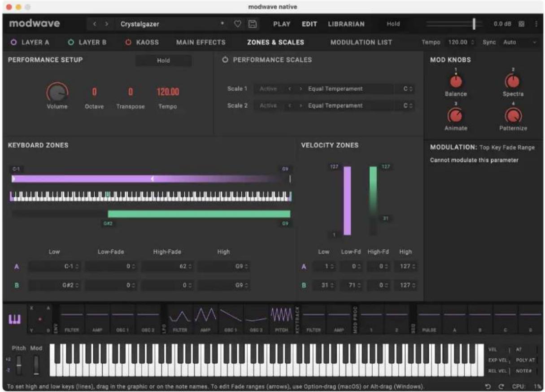Click the heart favorite icon
Image resolution: width=545 pixels, height=392 pixels.
[238, 24]
